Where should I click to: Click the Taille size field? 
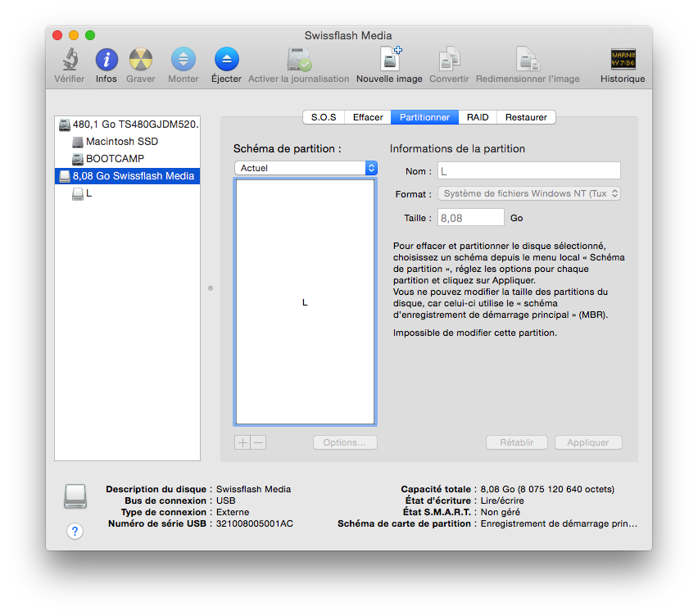click(x=471, y=218)
